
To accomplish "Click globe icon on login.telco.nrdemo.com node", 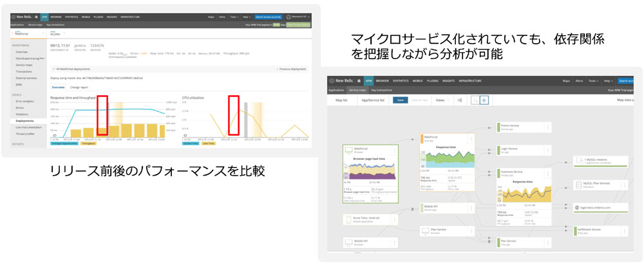I will (x=578, y=208).
